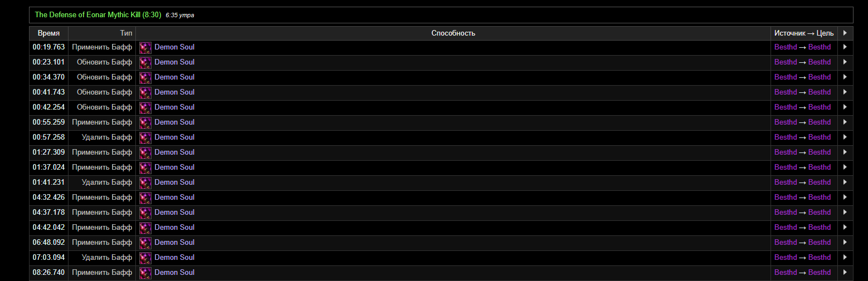This screenshot has height=281, width=868.
Task: Sort by the Время column header
Action: pos(48,33)
